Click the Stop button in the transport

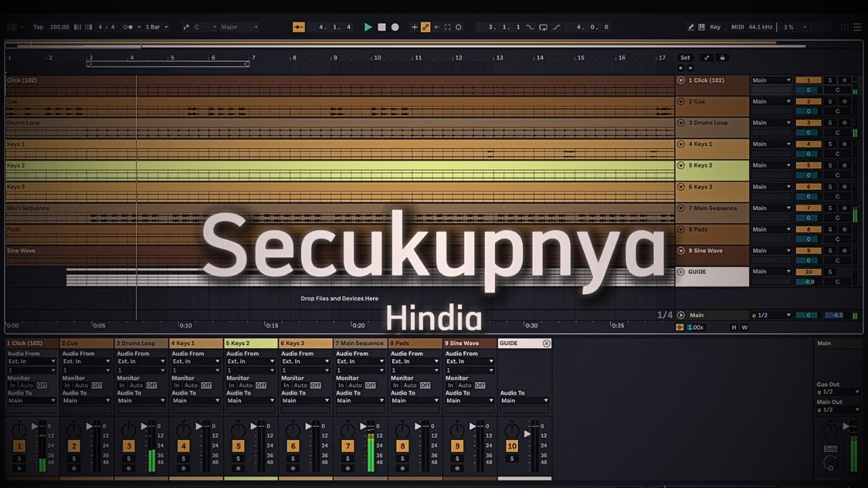pyautogui.click(x=382, y=27)
